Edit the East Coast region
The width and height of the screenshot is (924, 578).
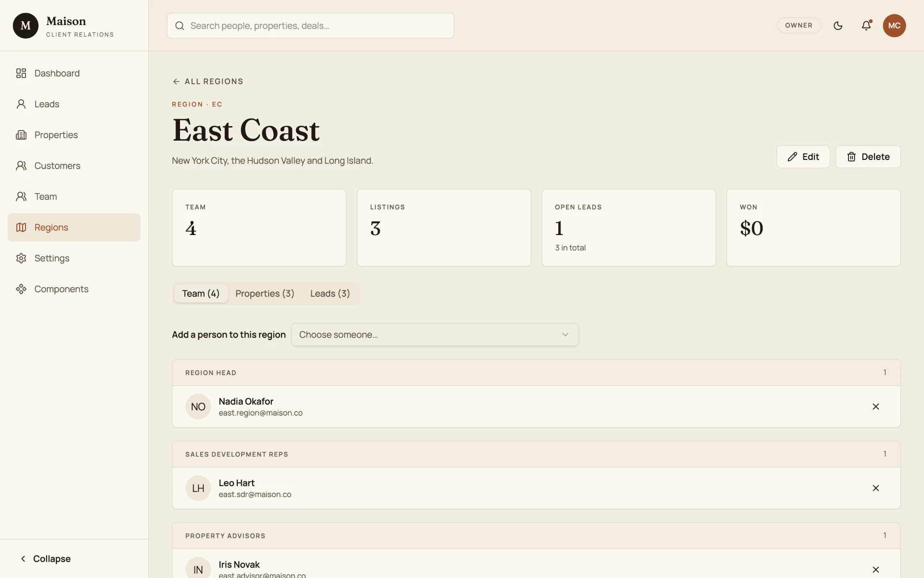[803, 157]
